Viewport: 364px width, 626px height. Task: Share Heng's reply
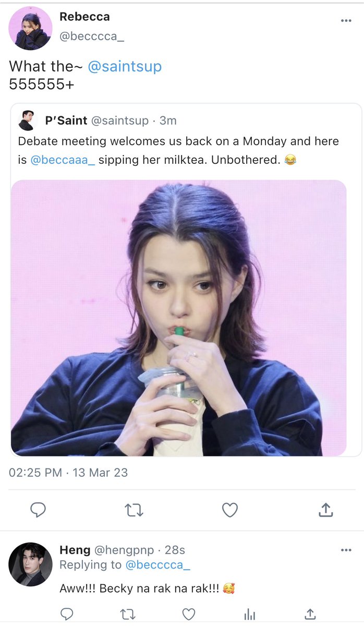coord(310,614)
